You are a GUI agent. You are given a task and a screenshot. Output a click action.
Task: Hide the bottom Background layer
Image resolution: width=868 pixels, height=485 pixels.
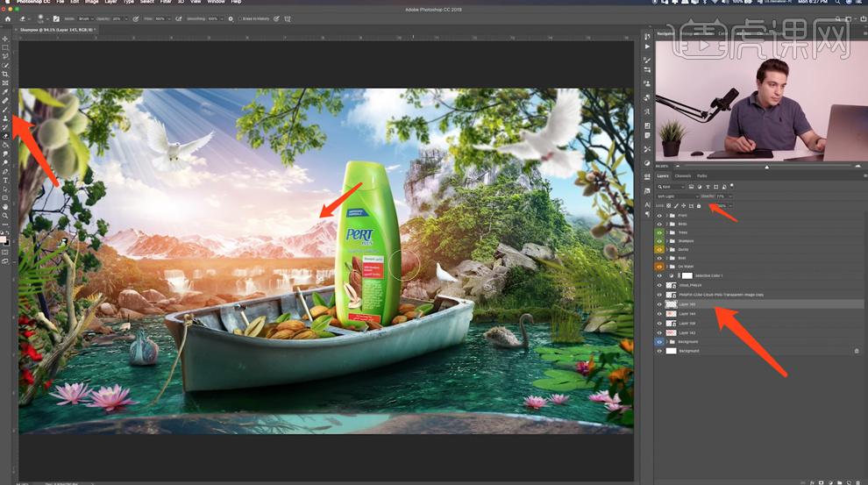tap(659, 351)
